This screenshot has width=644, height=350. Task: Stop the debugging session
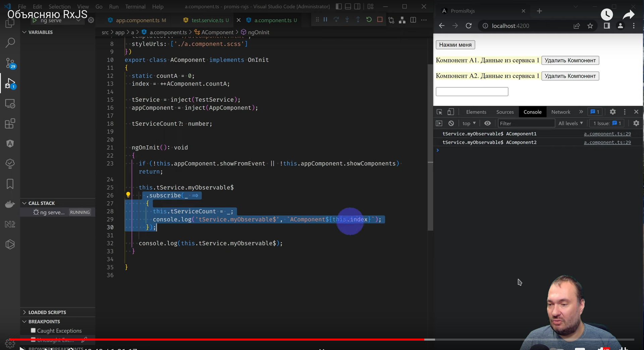[x=380, y=20]
